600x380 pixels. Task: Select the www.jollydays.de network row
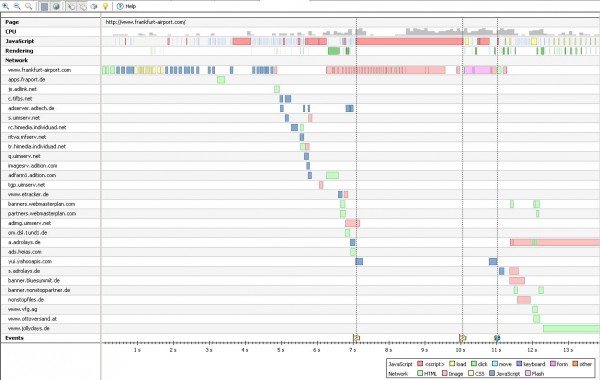coord(29,328)
